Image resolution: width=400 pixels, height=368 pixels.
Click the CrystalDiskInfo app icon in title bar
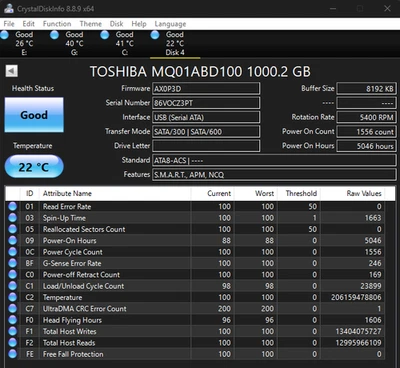click(9, 8)
